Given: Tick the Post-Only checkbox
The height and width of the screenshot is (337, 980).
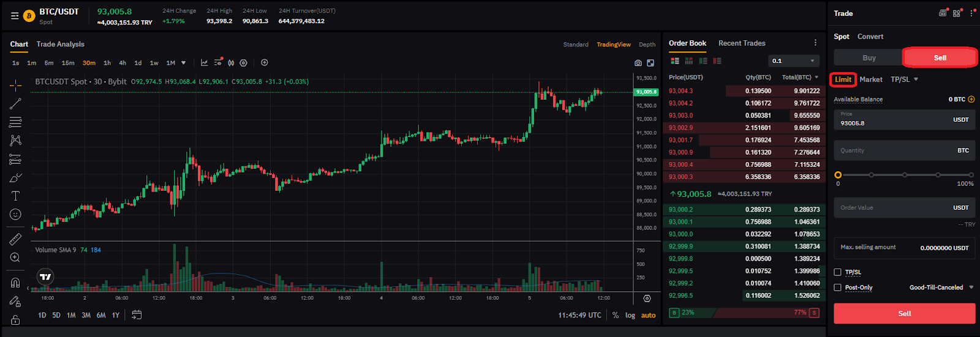Looking at the screenshot, I should click(x=837, y=287).
